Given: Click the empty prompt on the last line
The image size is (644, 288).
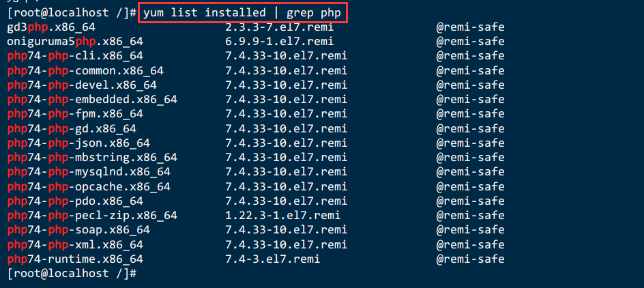Looking at the screenshot, I should click(x=72, y=273).
